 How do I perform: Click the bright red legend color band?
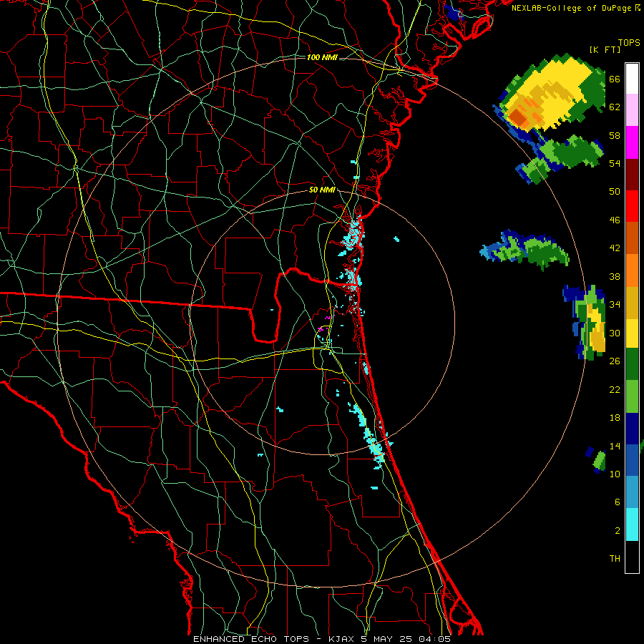pos(632,206)
